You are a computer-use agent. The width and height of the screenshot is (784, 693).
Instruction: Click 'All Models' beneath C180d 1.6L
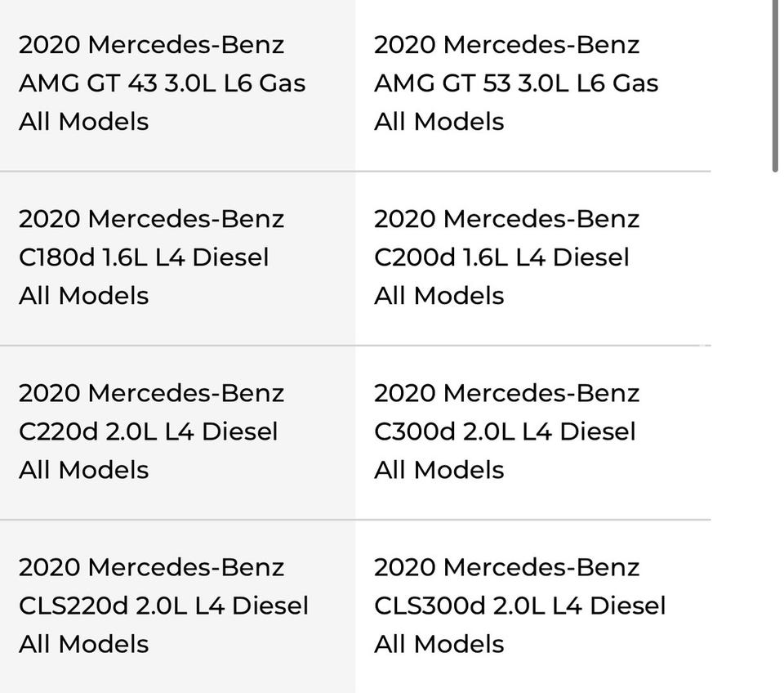coord(83,295)
